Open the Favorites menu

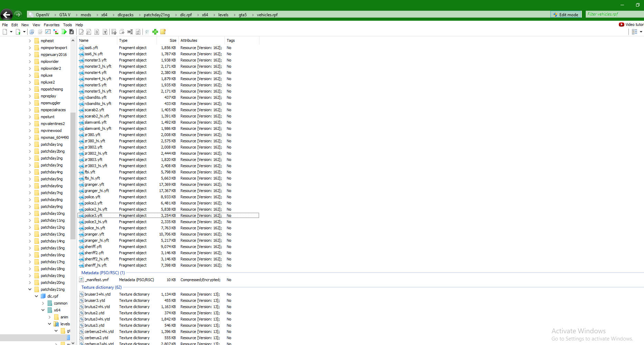[x=51, y=25]
